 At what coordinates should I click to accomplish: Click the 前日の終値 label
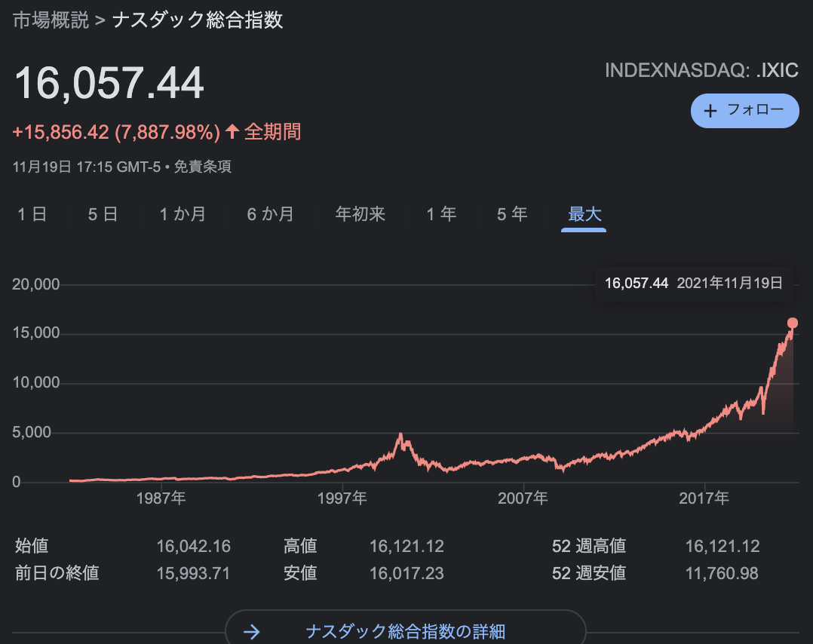tap(57, 573)
